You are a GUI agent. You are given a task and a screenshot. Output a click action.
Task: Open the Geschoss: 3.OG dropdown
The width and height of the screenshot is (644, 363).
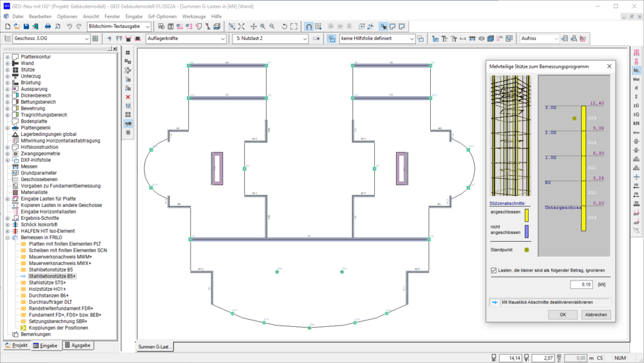[x=50, y=39]
